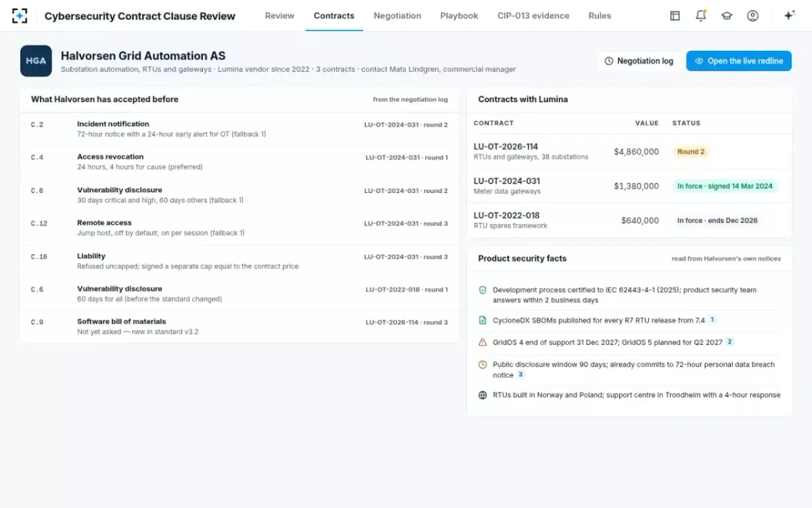The width and height of the screenshot is (812, 508).
Task: Click the IEC 62443 shield icon
Action: 482,290
